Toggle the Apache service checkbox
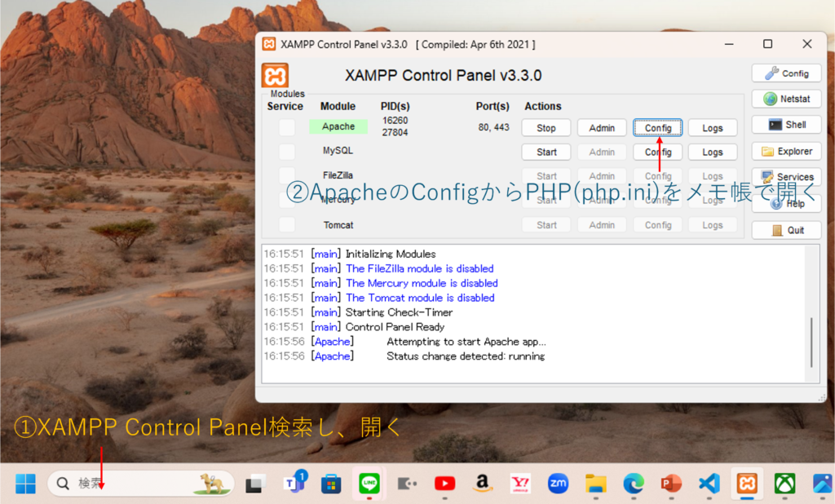 coord(287,127)
